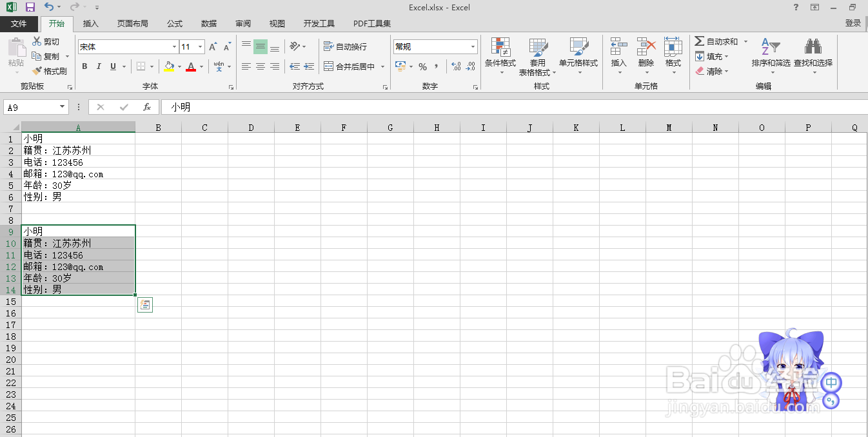Click the Save icon in quick access toolbar
The image size is (868, 437).
(x=30, y=7)
